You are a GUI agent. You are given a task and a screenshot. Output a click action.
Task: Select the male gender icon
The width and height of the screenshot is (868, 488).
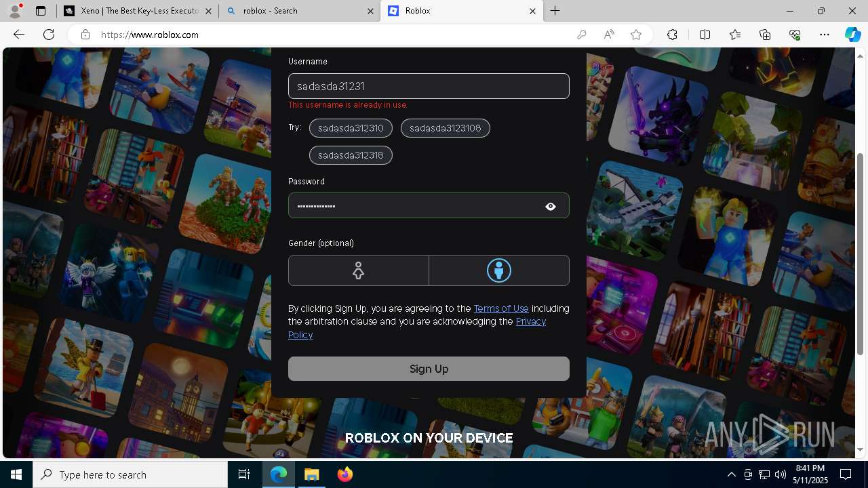499,270
